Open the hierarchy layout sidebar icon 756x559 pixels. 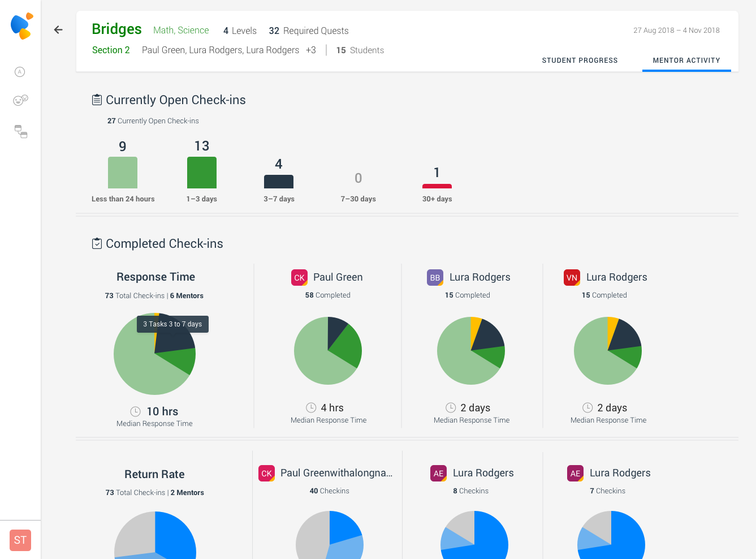[x=21, y=132]
